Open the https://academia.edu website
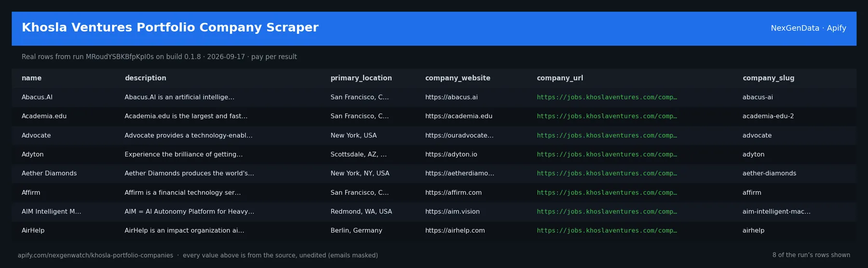Viewport: 868px width, 268px height. pyautogui.click(x=459, y=116)
